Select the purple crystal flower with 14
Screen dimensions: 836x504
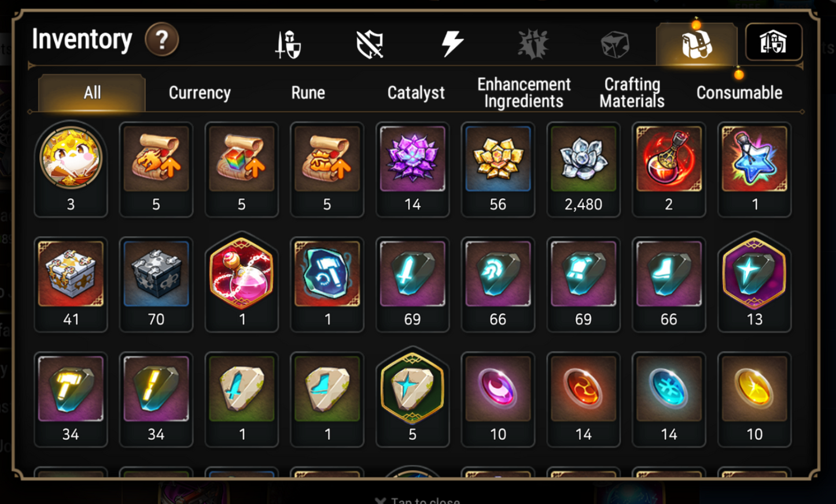(413, 169)
